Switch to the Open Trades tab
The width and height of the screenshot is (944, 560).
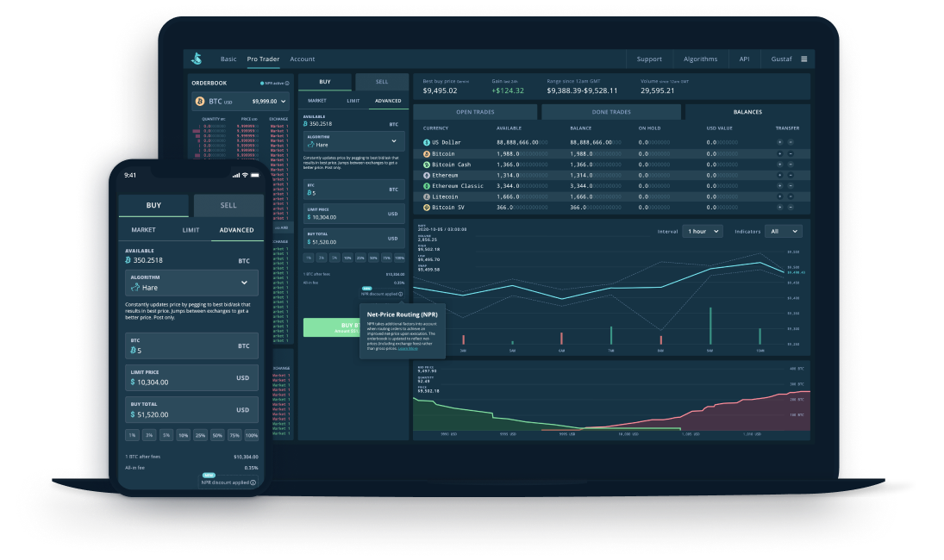(x=475, y=112)
